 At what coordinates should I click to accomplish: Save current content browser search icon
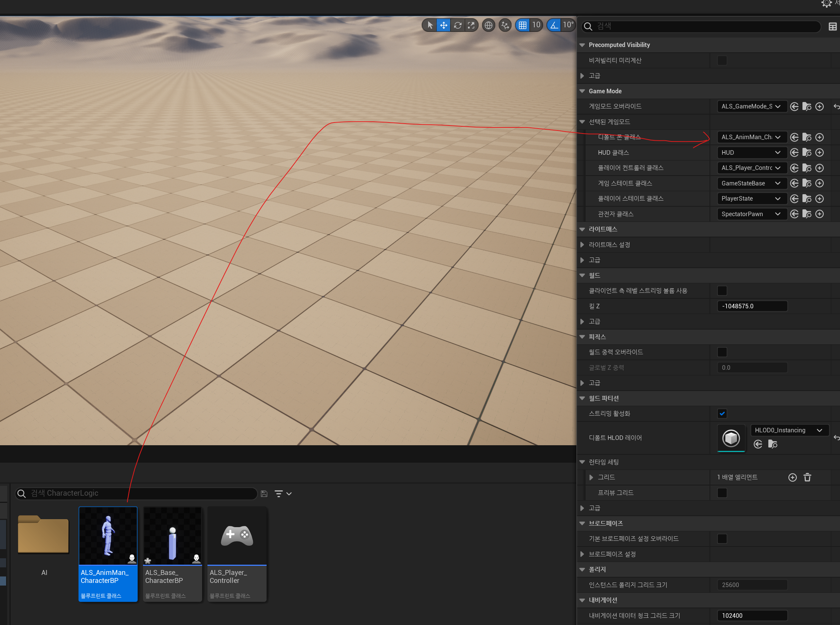(264, 494)
